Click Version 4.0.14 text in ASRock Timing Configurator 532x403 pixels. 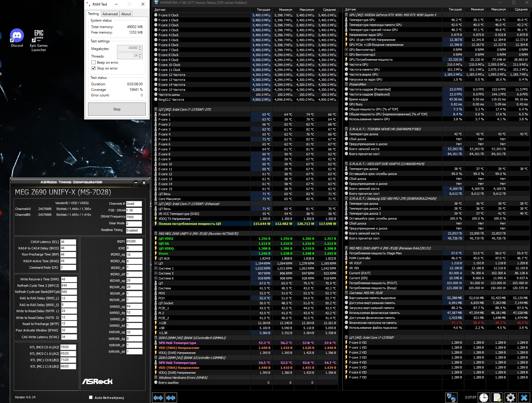click(x=25, y=397)
